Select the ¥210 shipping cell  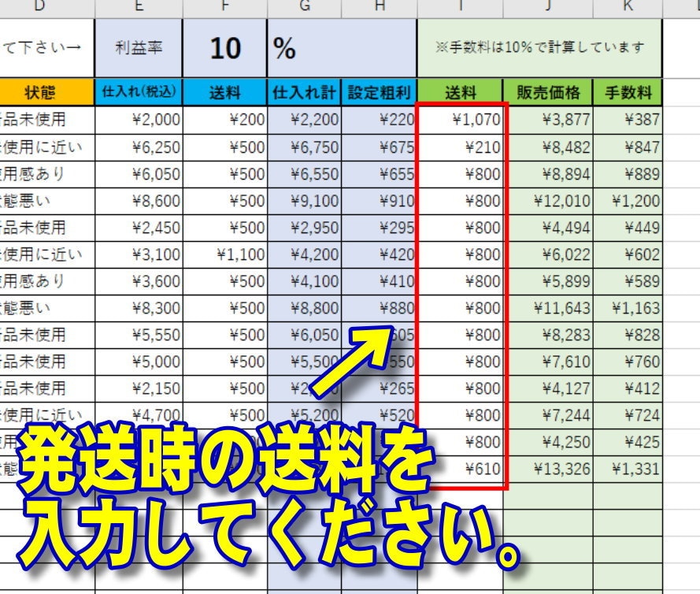click(461, 147)
